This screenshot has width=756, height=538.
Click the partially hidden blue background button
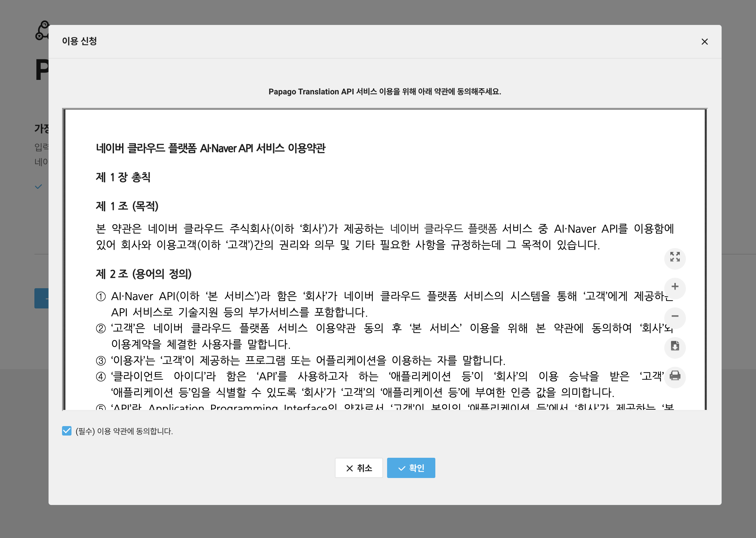click(41, 298)
